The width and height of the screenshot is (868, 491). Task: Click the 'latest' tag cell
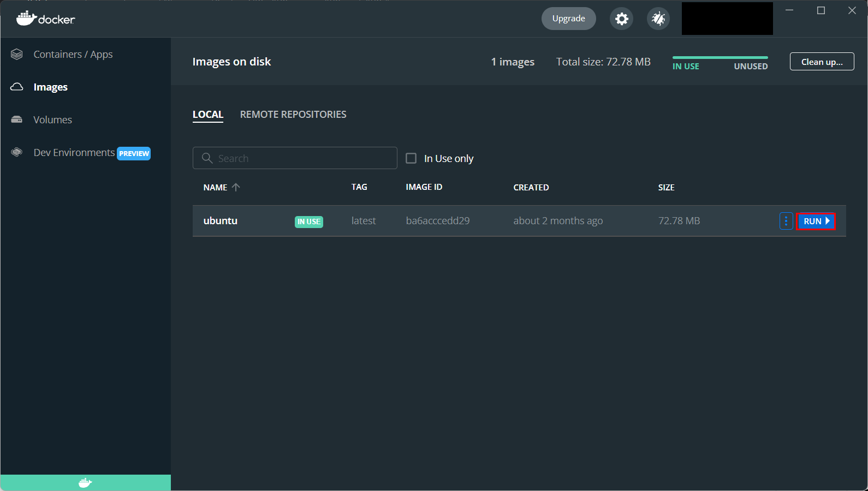coord(364,220)
